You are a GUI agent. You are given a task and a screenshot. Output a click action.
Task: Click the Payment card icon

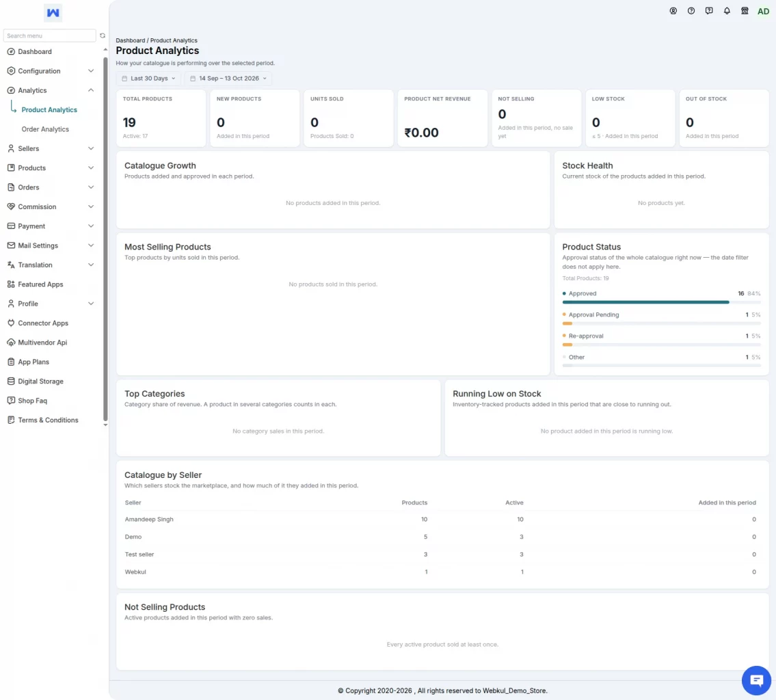click(11, 226)
